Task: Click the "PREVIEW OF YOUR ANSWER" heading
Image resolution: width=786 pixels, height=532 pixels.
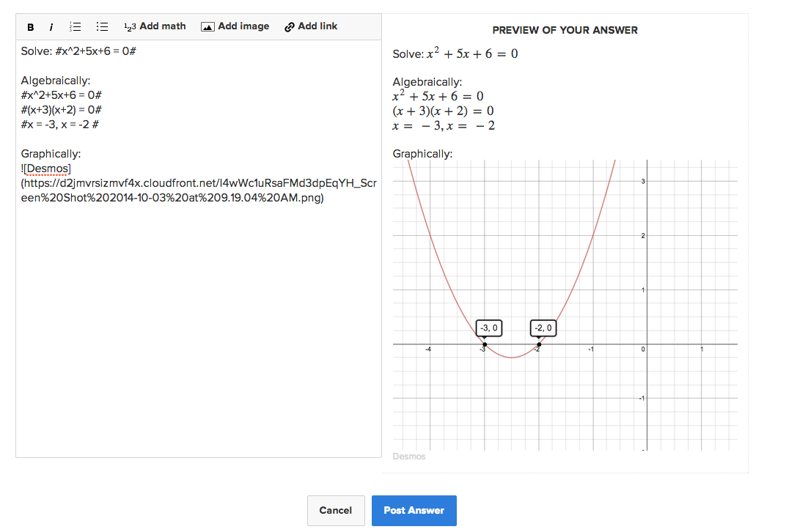Action: click(x=565, y=30)
